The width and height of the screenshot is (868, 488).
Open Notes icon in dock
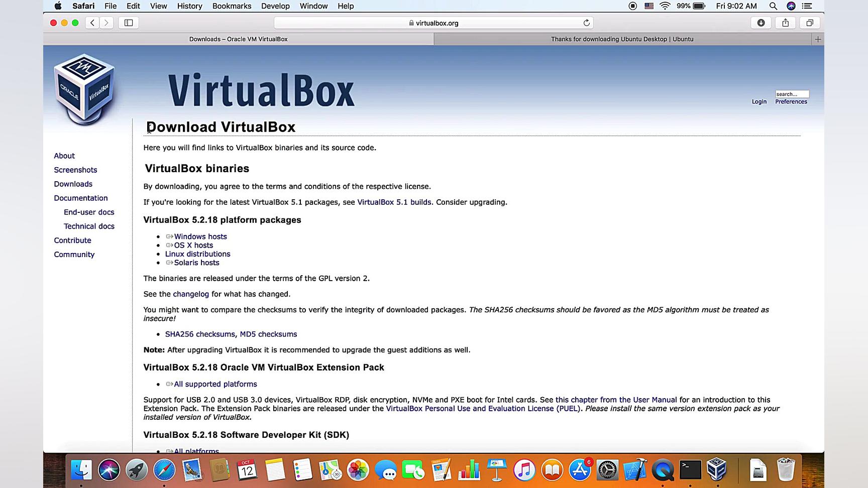[275, 470]
